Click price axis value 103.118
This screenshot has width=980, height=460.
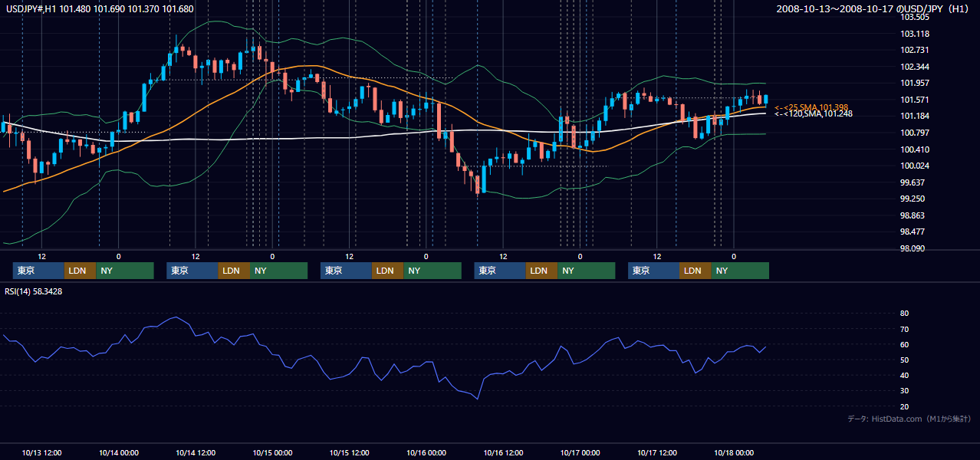(915, 34)
